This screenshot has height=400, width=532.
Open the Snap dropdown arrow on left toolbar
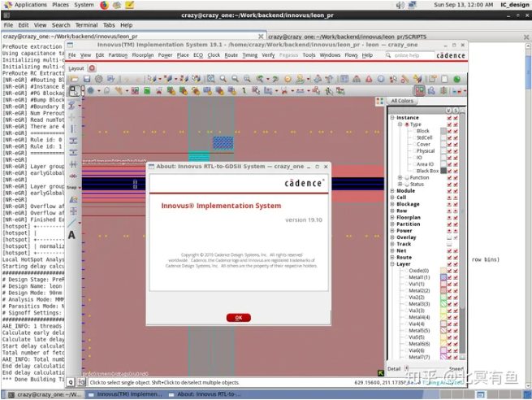point(80,188)
